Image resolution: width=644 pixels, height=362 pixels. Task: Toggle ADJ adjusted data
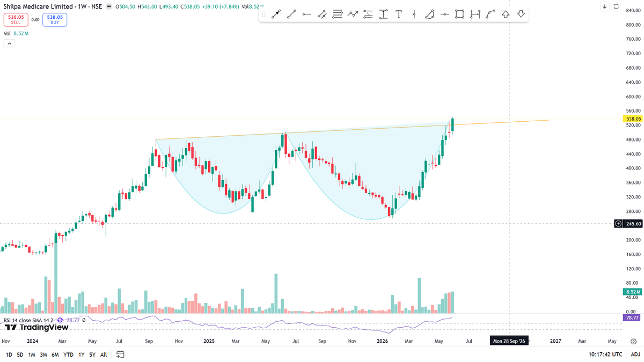[x=635, y=354]
